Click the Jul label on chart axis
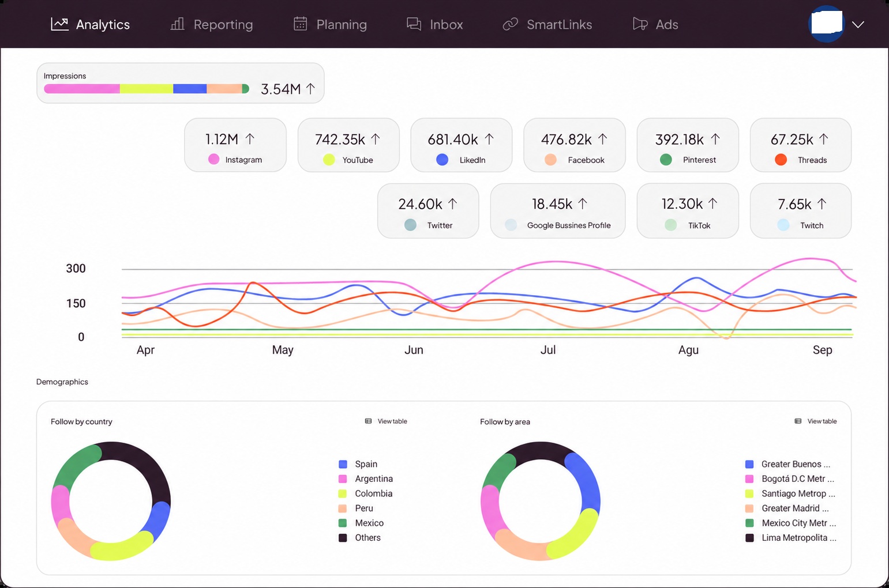This screenshot has width=889, height=588. [548, 350]
